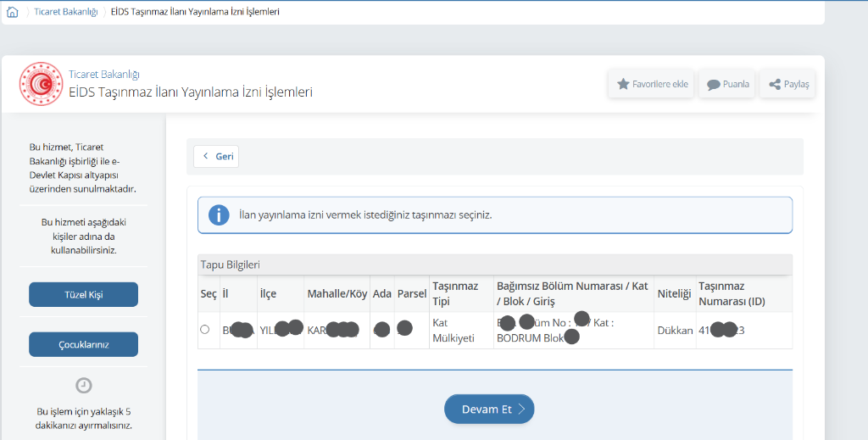The image size is (868, 440).
Task: Click the Dükkan cell in the row
Action: (x=675, y=331)
